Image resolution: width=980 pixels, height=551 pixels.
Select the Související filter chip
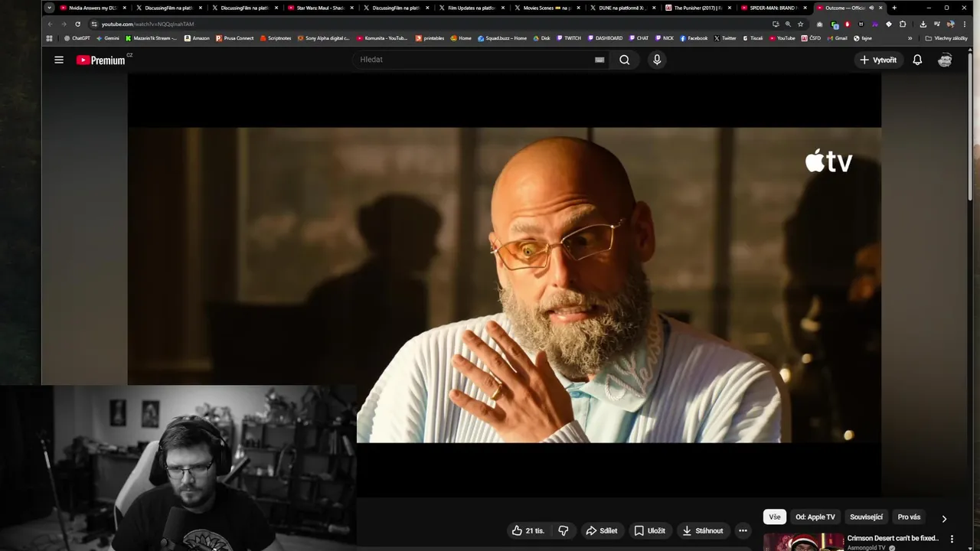point(866,517)
